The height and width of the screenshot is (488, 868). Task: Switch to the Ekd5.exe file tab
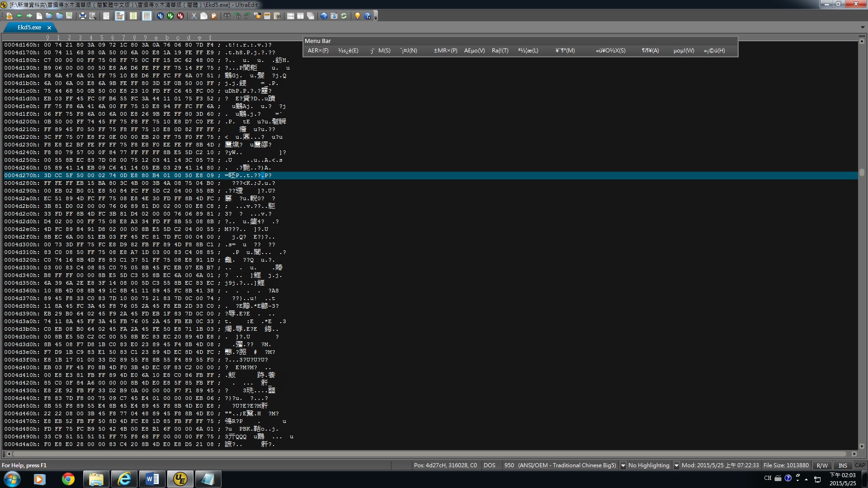(x=29, y=28)
